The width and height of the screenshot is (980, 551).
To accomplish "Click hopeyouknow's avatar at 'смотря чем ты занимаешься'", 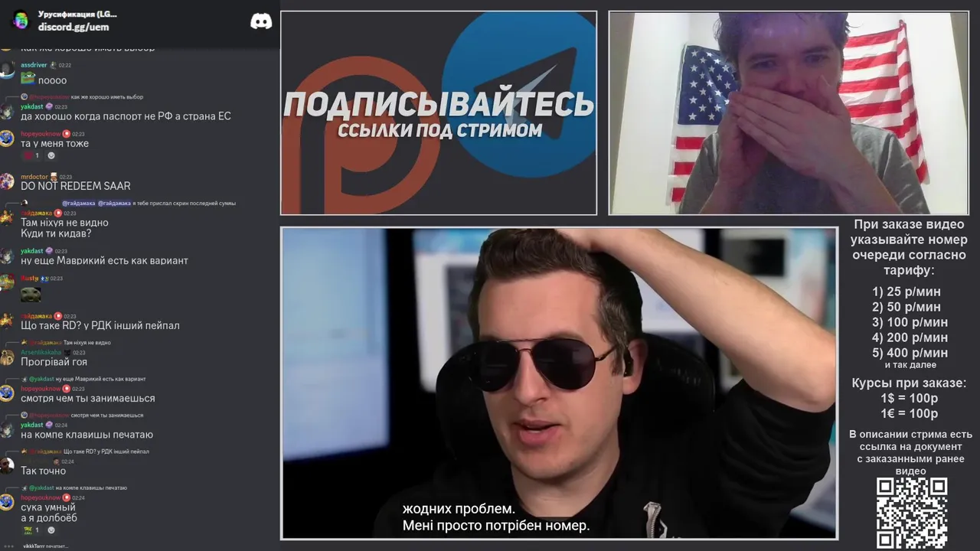I will [7, 393].
